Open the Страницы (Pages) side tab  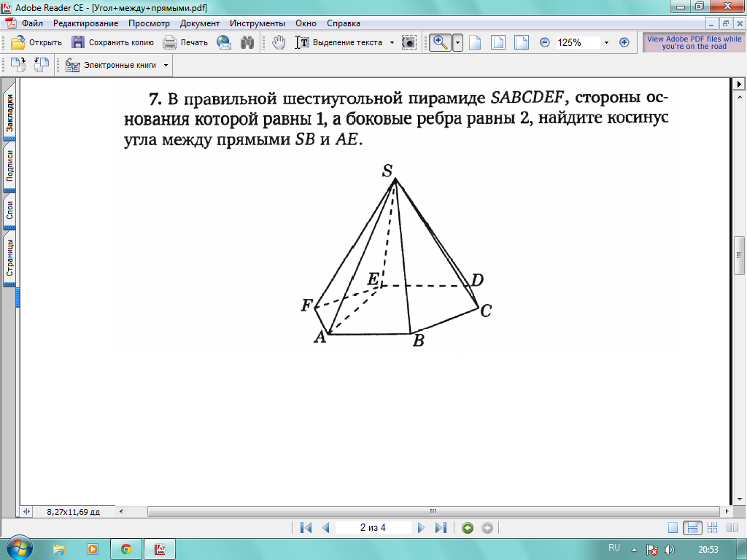click(x=9, y=258)
